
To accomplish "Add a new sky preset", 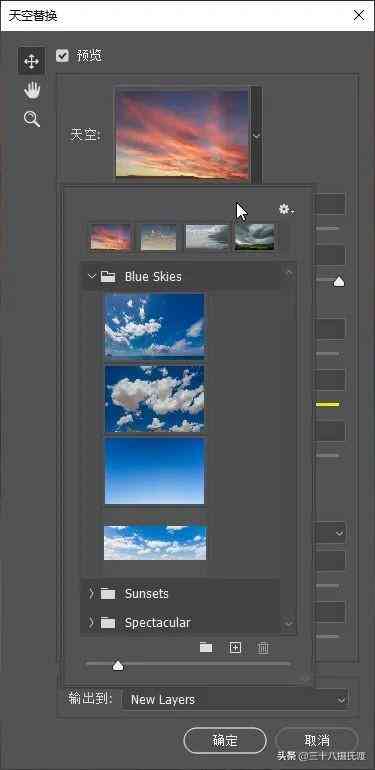I will pyautogui.click(x=236, y=648).
